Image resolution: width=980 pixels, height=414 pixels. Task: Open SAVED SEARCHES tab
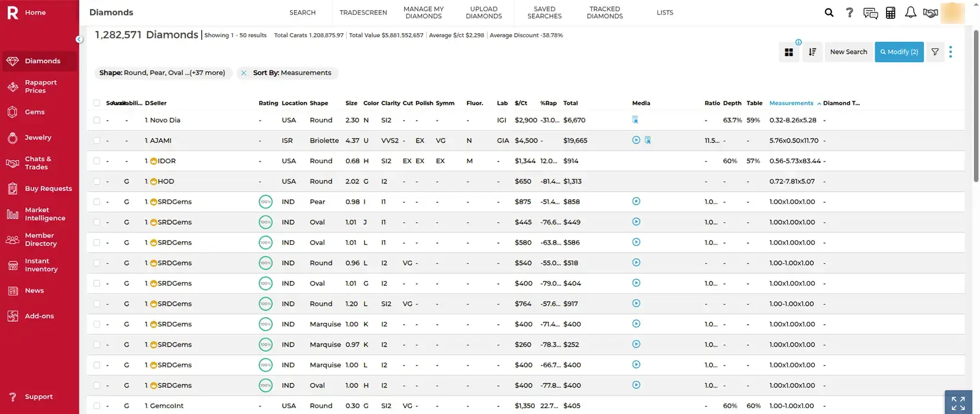point(544,12)
